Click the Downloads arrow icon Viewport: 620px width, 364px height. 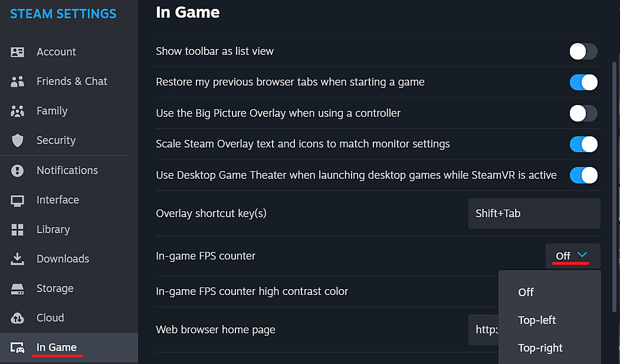tap(18, 259)
